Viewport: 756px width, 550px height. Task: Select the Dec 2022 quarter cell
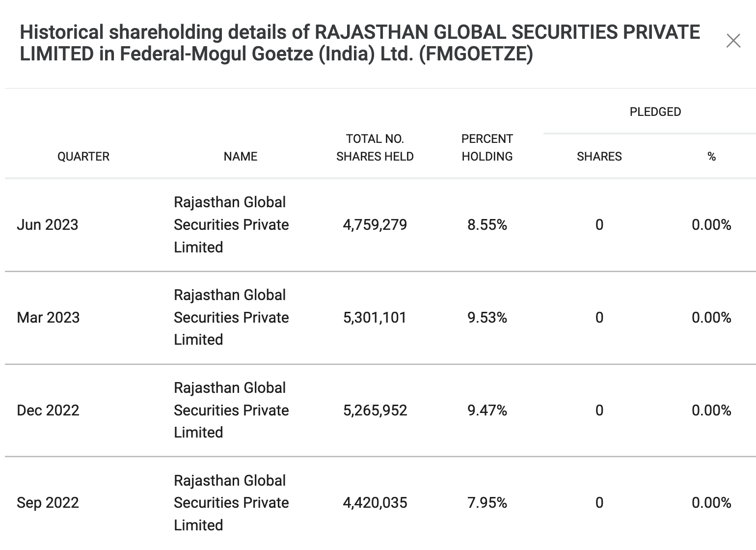click(x=48, y=411)
